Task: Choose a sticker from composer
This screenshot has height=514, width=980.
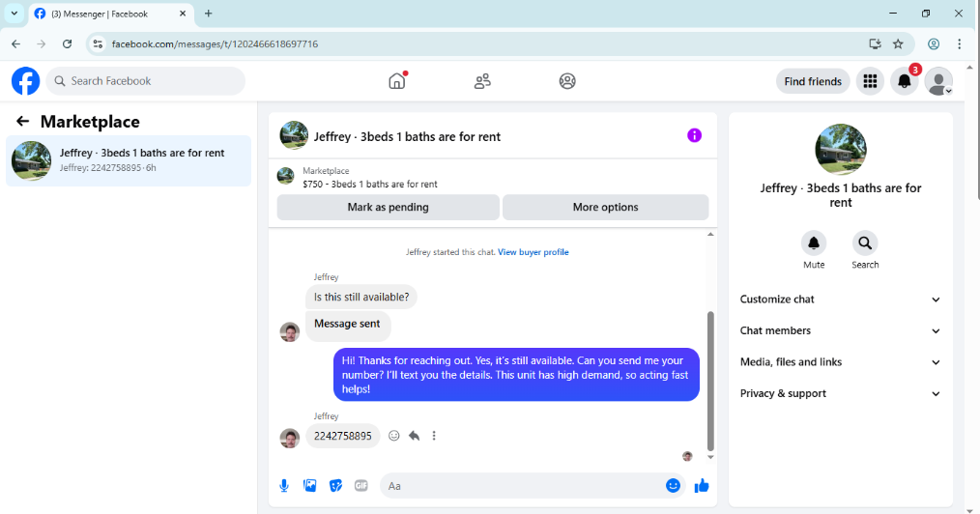Action: click(335, 486)
